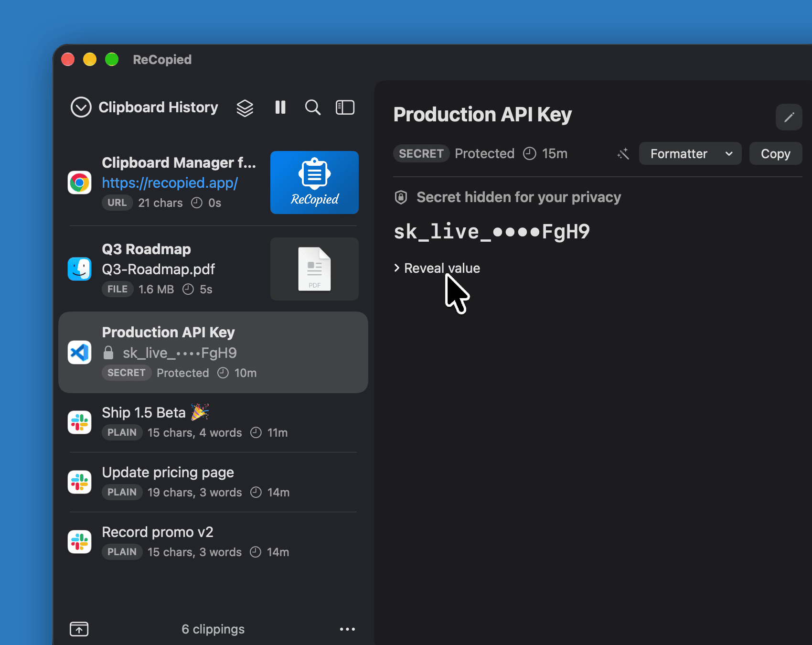Click the 15m clock icon
This screenshot has height=645, width=812.
click(x=530, y=154)
